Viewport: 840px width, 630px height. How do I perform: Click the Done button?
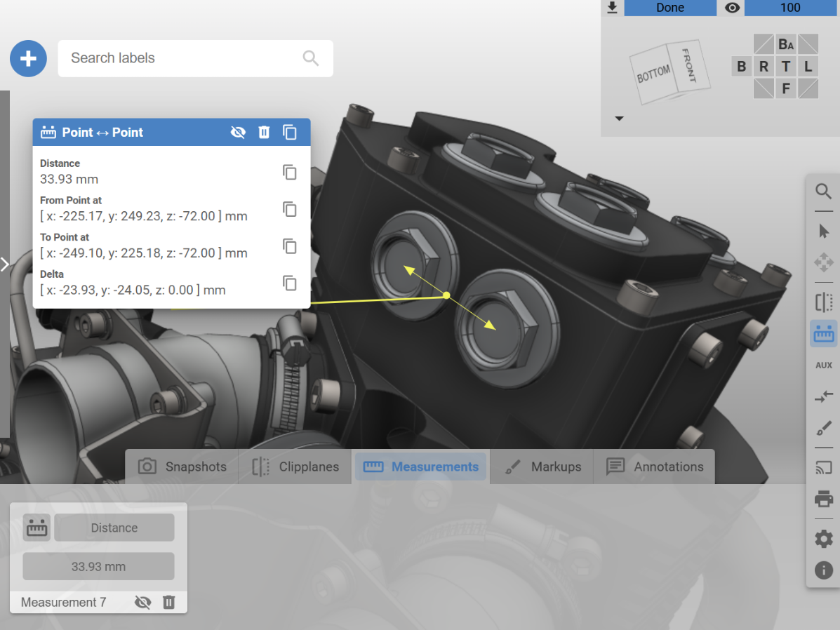coord(670,8)
